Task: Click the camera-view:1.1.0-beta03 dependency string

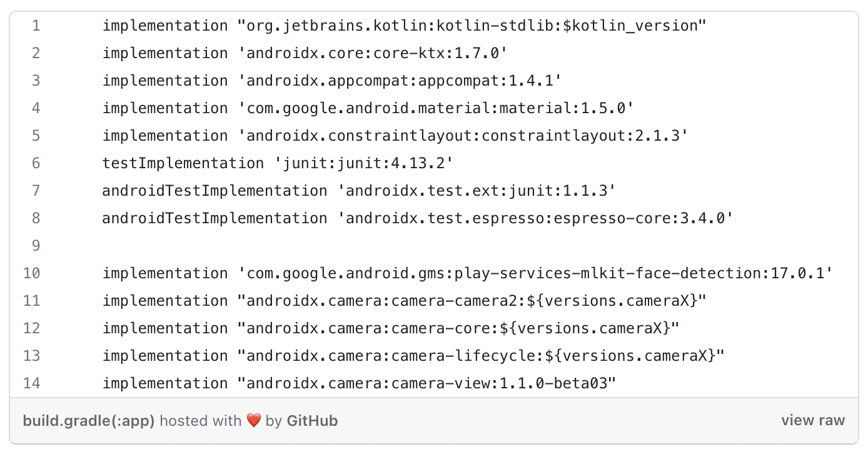Action: pos(427,383)
